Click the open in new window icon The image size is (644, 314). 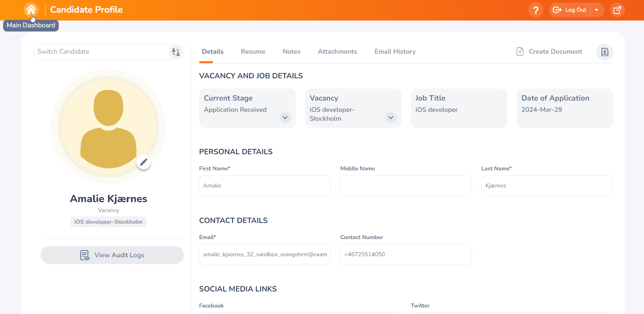click(617, 10)
